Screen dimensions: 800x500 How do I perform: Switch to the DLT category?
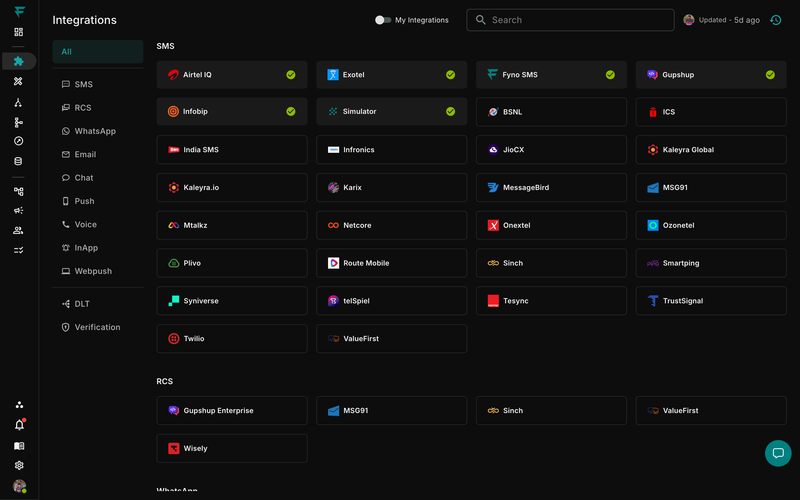tap(82, 304)
